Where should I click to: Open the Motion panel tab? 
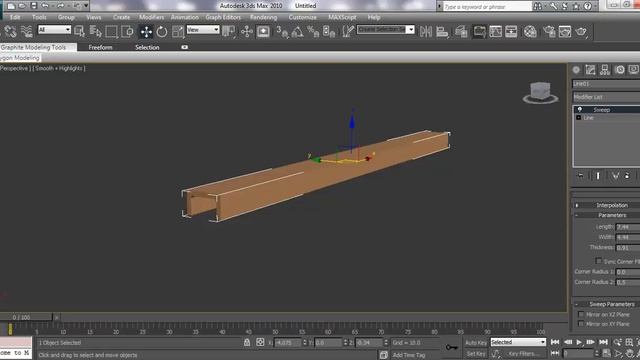point(620,70)
